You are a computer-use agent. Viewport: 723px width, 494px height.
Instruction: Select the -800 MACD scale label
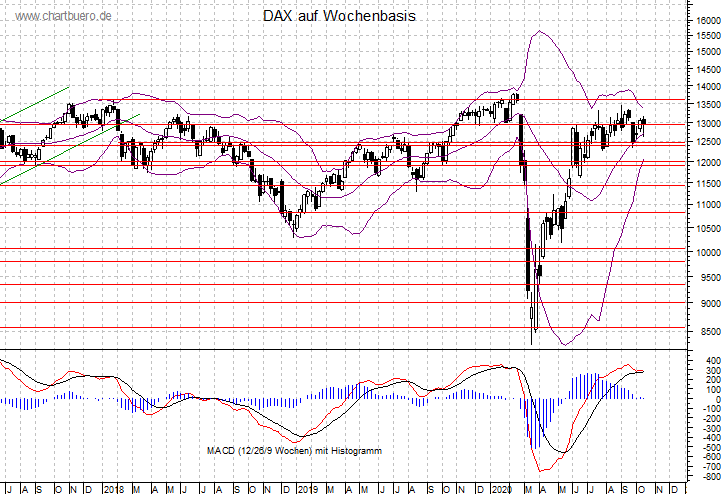point(712,476)
